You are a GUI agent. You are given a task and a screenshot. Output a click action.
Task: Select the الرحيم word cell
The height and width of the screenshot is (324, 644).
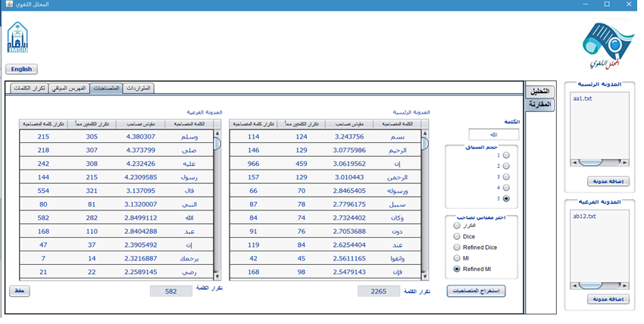tap(397, 150)
